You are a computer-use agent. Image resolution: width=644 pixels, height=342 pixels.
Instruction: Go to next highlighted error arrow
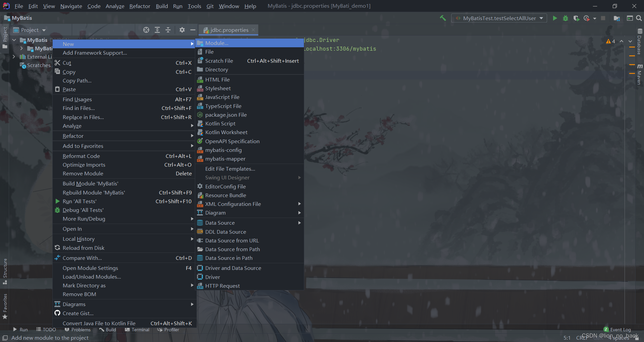tap(630, 41)
